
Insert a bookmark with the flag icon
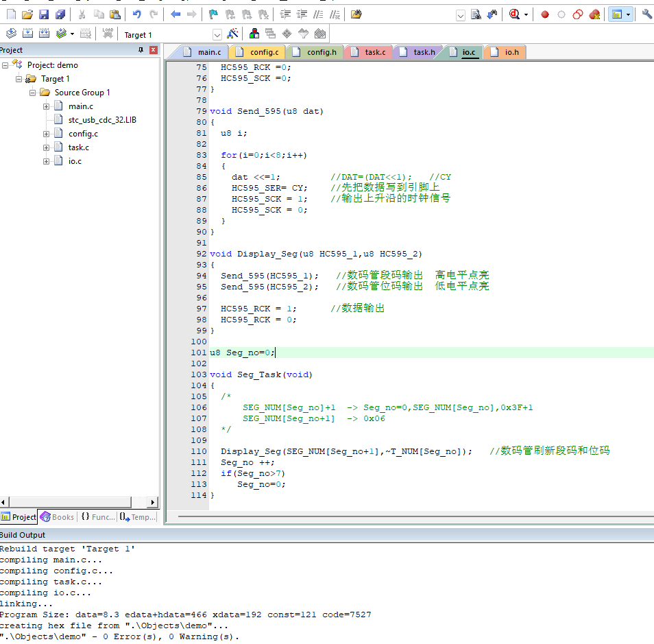point(213,14)
